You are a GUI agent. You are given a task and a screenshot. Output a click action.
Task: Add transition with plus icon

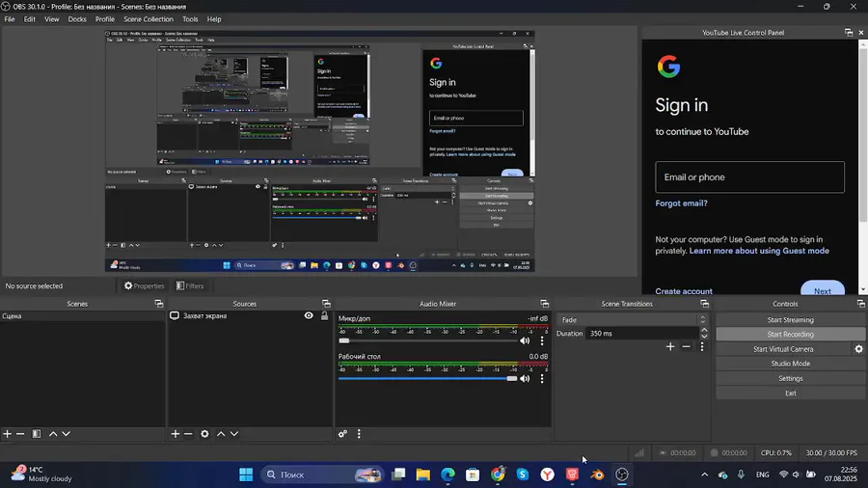670,346
